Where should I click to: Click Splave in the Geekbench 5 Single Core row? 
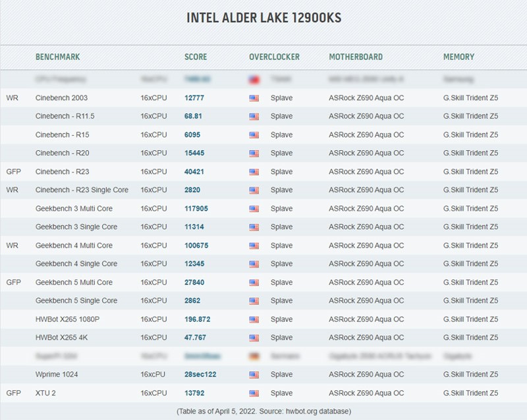[x=281, y=301]
